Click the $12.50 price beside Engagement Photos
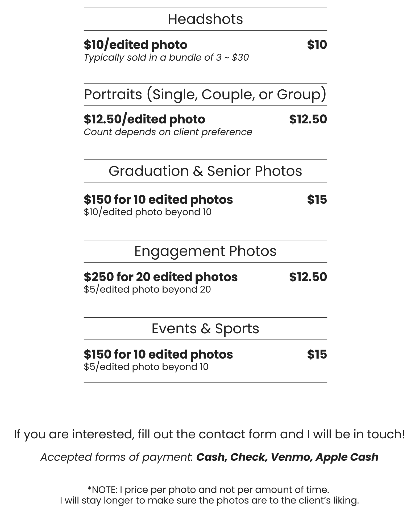The image size is (411, 532). 308,277
